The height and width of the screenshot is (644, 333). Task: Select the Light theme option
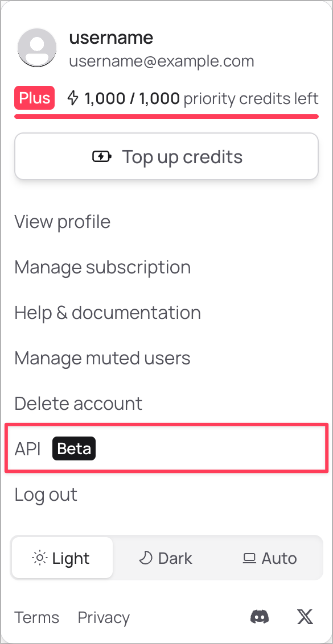pos(61,558)
